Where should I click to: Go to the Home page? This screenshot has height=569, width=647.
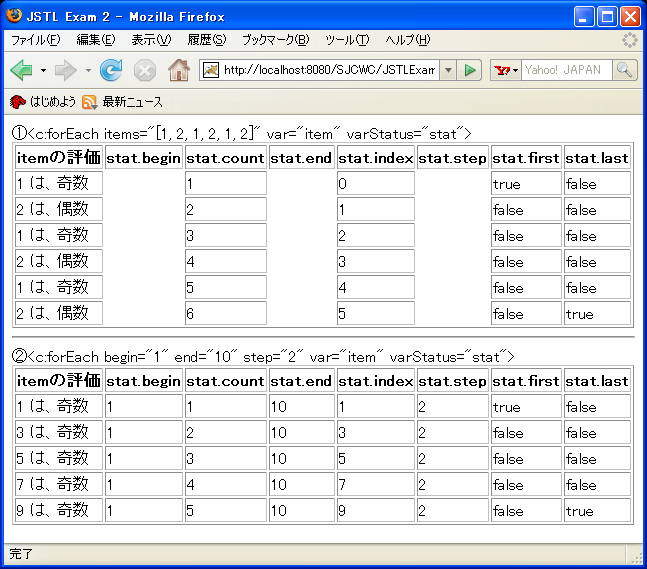(179, 70)
